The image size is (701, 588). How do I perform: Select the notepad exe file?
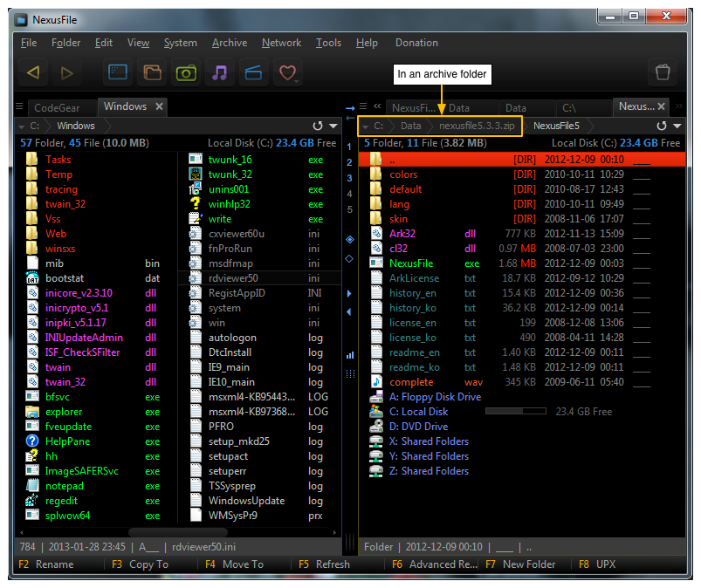(x=96, y=486)
